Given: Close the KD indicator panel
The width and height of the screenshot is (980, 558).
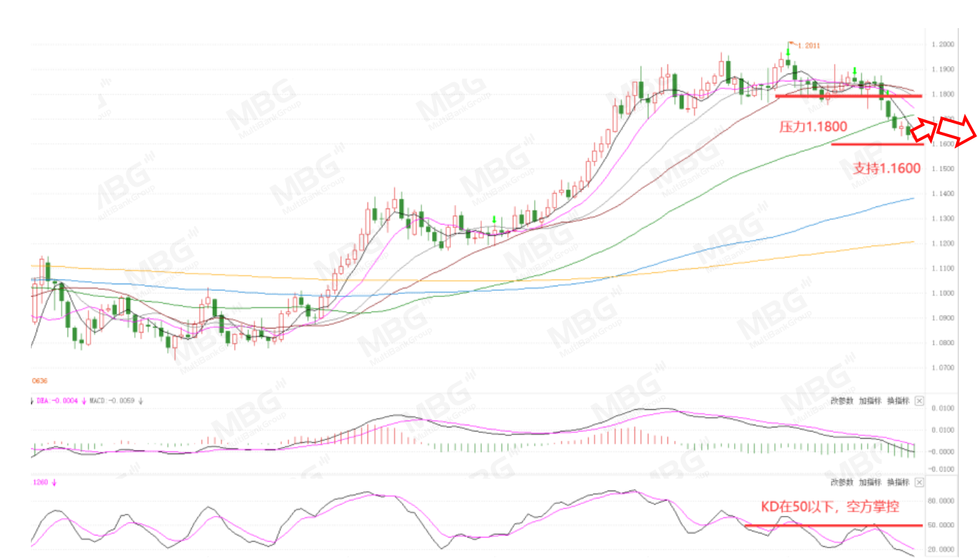Looking at the screenshot, I should click(919, 482).
